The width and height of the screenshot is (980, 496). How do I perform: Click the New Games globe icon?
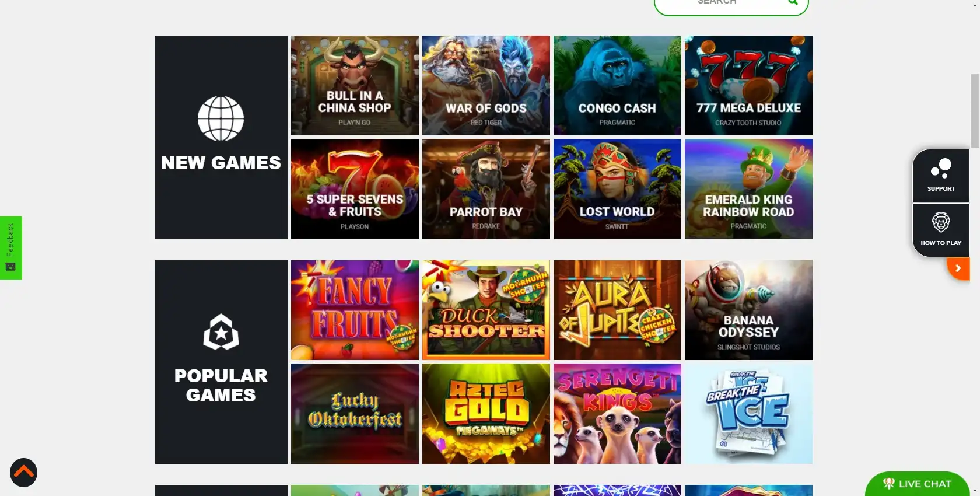[x=220, y=118]
